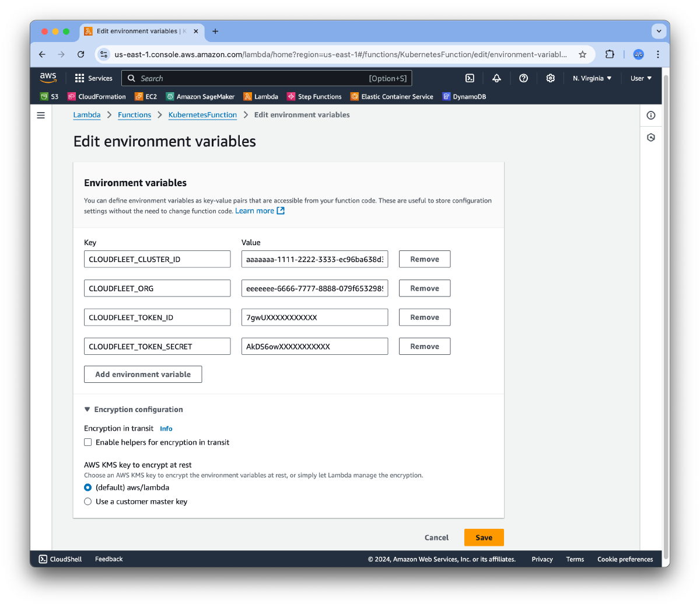Edit the CLOUDFLEET_CLUSTER_ID key field
The image size is (700, 607).
157,259
